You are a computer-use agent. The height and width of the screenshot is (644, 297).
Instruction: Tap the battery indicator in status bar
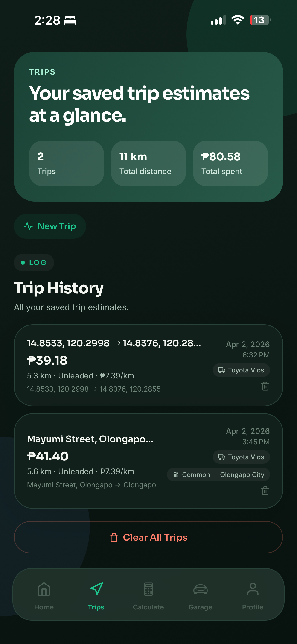[x=260, y=20]
